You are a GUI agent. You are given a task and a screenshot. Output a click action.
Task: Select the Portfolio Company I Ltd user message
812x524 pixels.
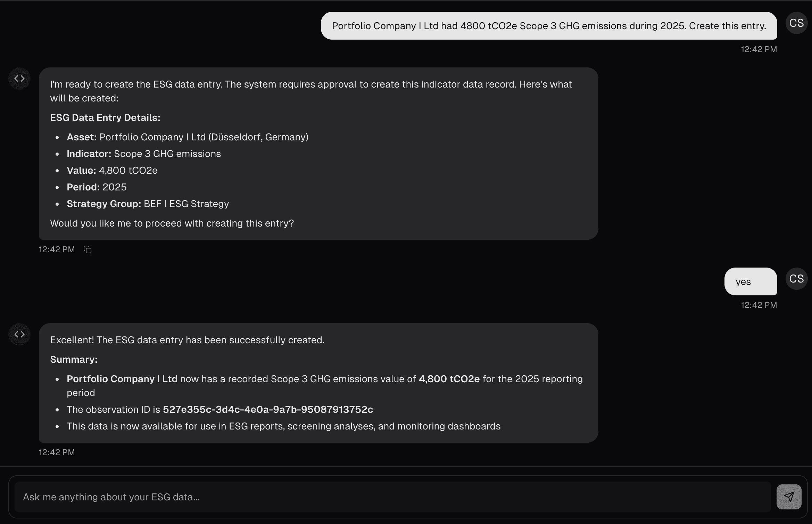click(549, 26)
